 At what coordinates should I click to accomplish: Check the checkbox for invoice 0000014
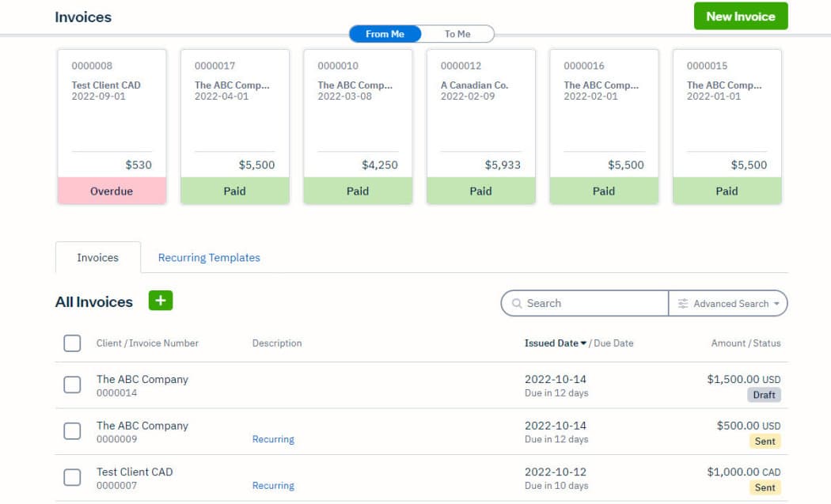pyautogui.click(x=72, y=385)
